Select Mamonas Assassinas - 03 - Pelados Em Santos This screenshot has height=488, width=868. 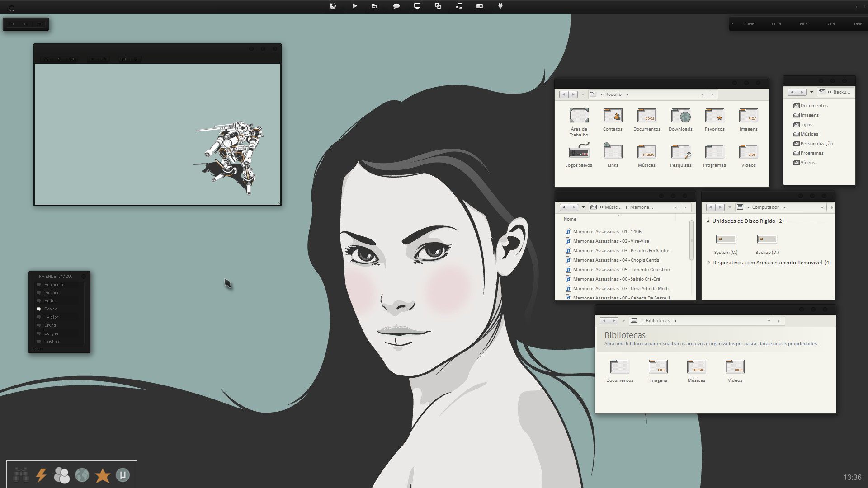click(622, 251)
